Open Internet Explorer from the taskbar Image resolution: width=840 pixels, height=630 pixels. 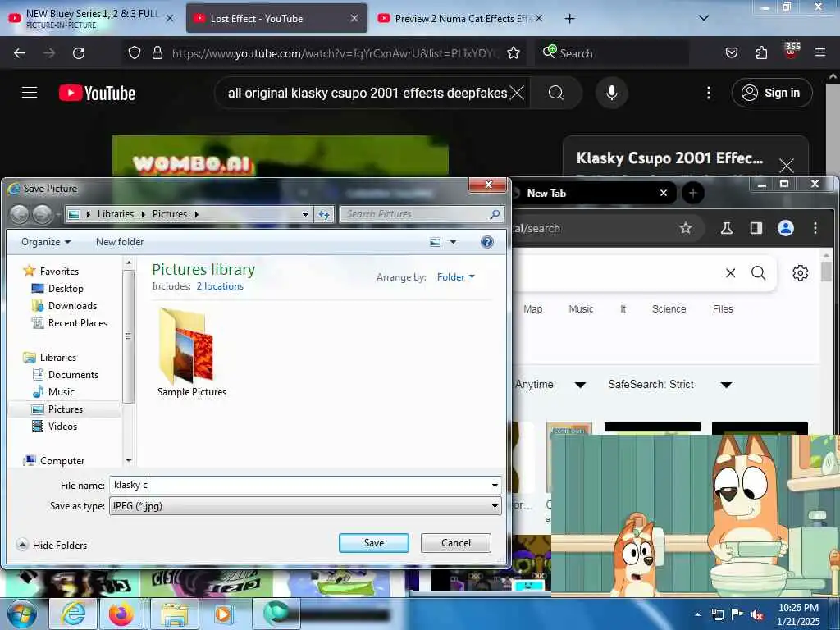pos(73,614)
